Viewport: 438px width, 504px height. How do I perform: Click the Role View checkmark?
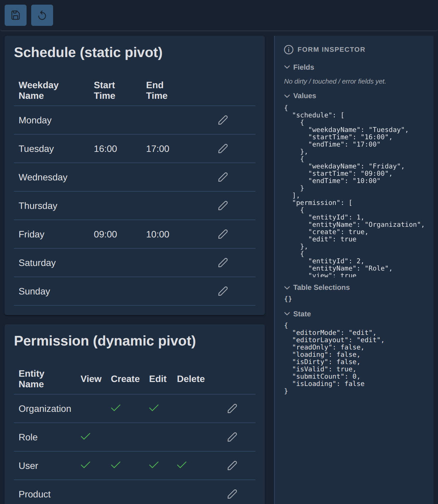(86, 436)
